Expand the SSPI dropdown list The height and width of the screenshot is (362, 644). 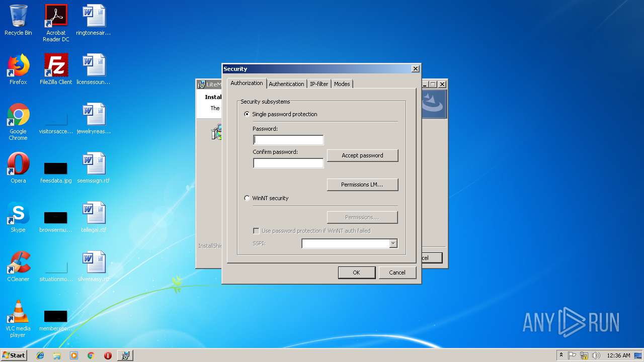pos(393,243)
